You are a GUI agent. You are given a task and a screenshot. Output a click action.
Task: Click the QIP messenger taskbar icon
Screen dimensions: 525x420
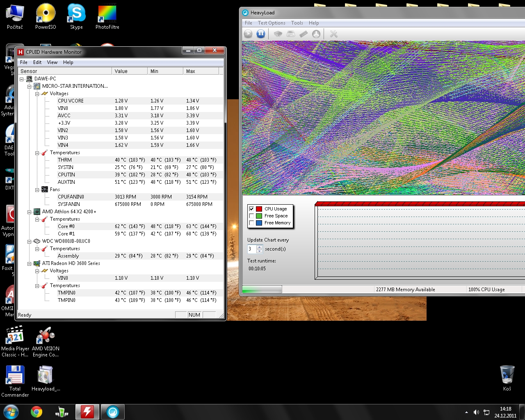(62, 412)
